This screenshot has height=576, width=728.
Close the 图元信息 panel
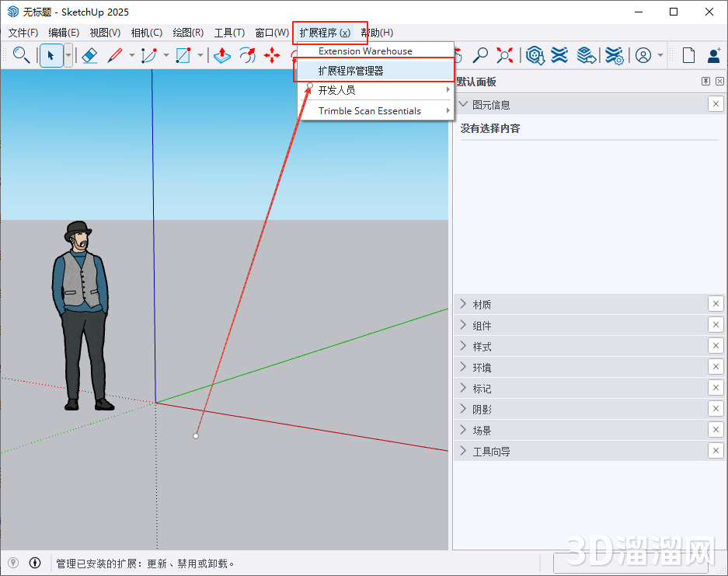coord(716,103)
